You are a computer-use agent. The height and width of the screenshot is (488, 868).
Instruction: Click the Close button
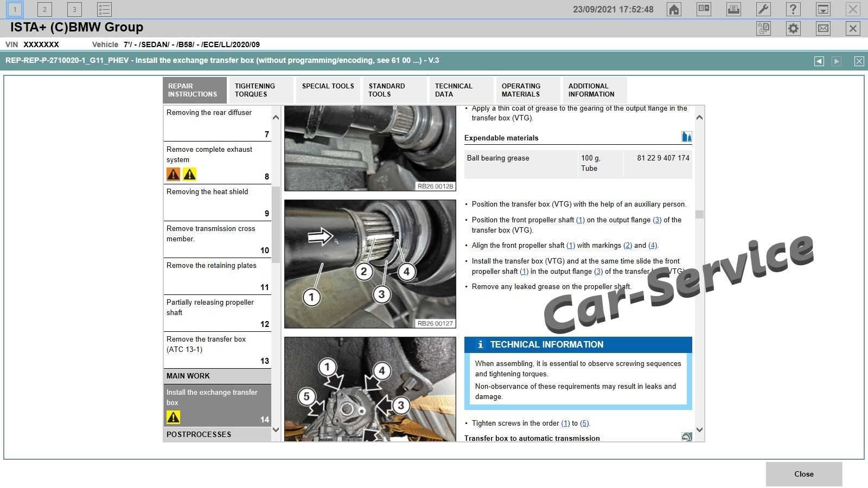click(804, 474)
